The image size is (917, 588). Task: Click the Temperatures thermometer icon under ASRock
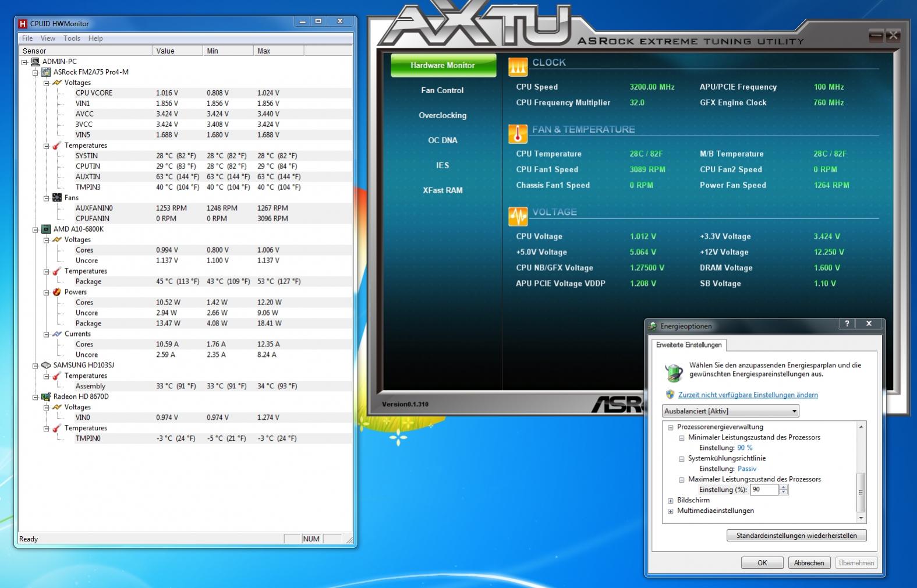[57, 146]
